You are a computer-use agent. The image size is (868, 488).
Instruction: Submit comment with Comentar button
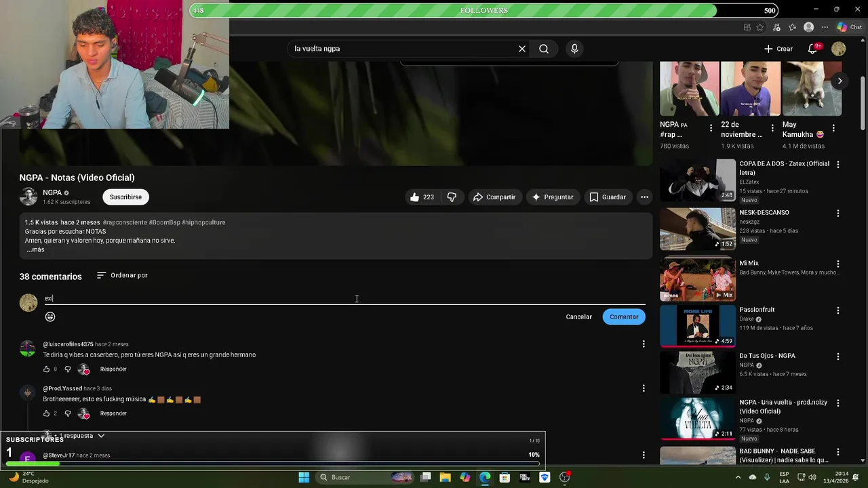[624, 317]
